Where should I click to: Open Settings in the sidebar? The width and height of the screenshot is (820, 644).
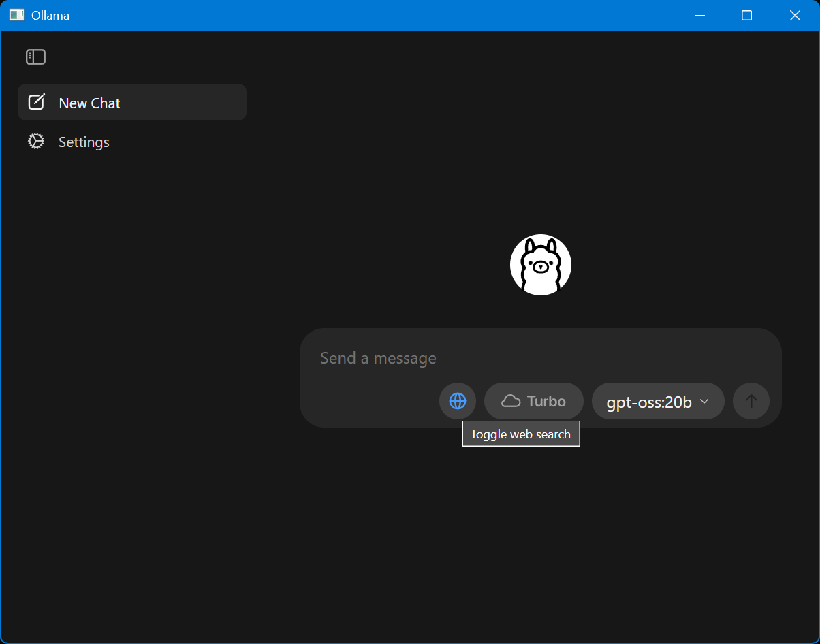click(x=132, y=142)
